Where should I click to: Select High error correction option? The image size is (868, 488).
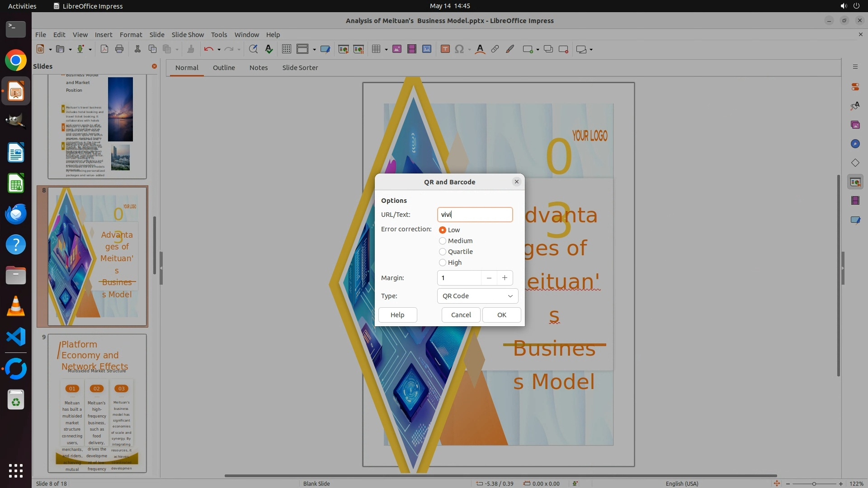(x=443, y=263)
